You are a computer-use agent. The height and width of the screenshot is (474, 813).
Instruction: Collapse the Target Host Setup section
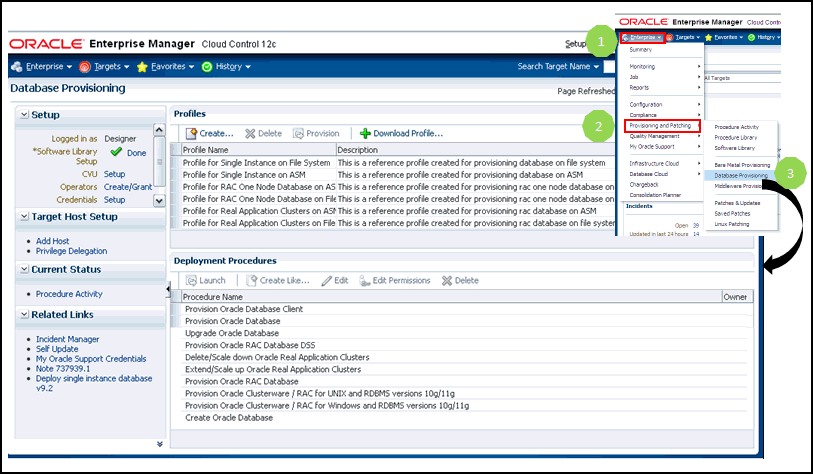[24, 216]
